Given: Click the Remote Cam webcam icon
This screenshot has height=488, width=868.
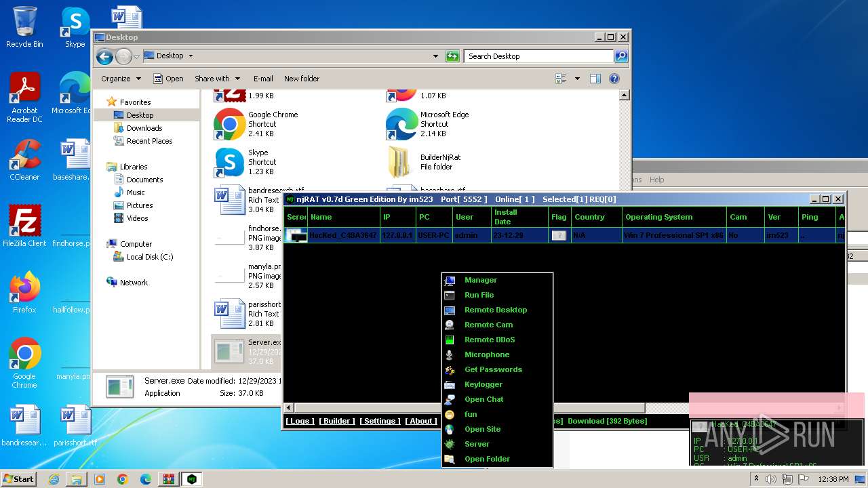Looking at the screenshot, I should (450, 325).
